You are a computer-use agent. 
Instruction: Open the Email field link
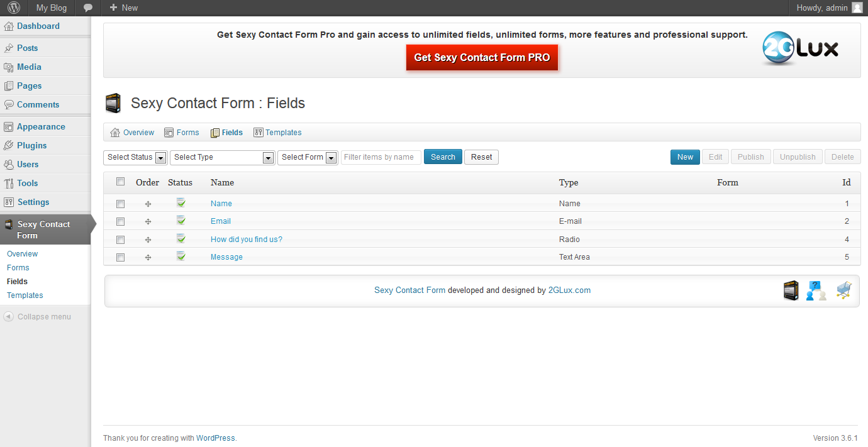coord(221,221)
